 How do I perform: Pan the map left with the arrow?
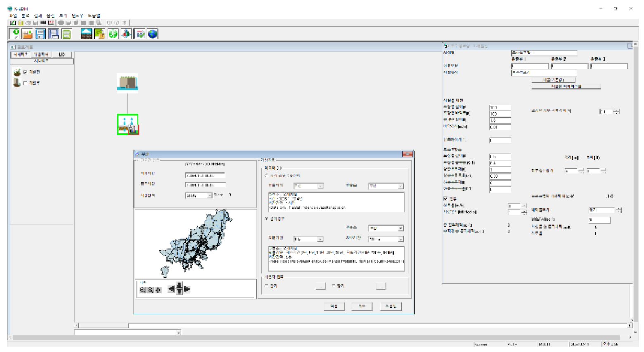(171, 289)
